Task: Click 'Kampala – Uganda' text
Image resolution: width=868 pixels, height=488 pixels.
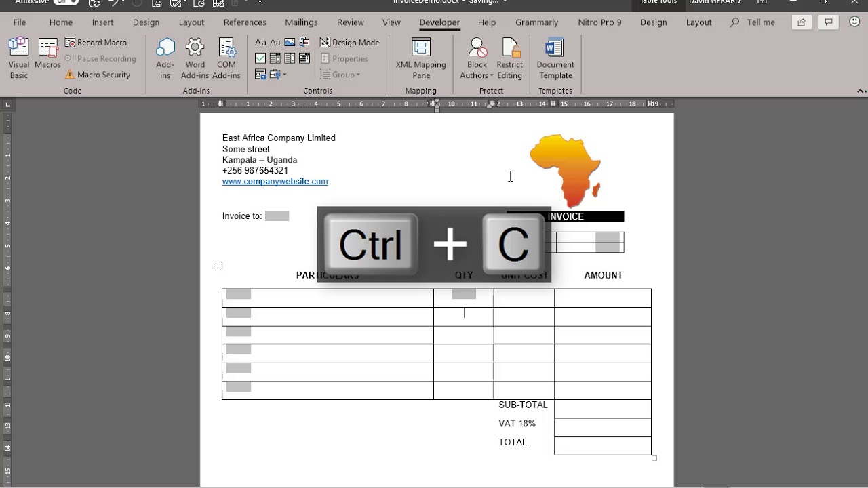Action: (260, 160)
